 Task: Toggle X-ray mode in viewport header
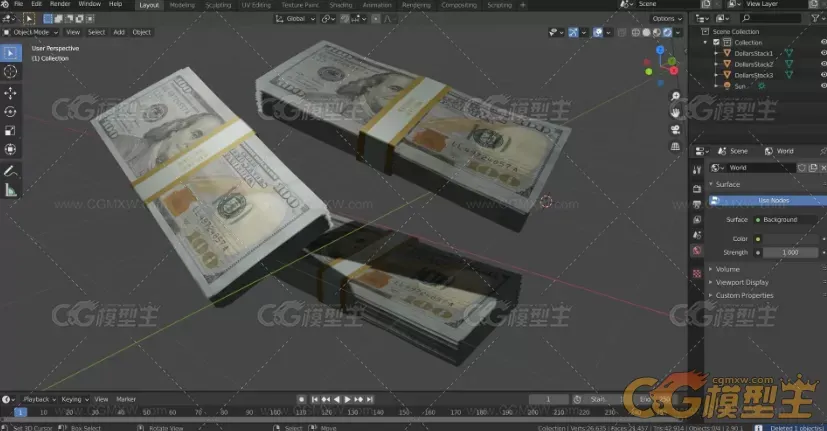pyautogui.click(x=622, y=33)
